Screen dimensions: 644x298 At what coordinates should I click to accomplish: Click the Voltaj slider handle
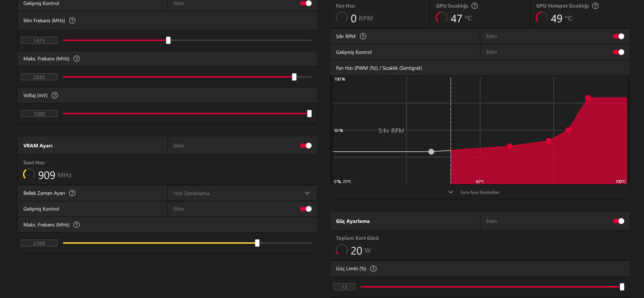(x=309, y=114)
